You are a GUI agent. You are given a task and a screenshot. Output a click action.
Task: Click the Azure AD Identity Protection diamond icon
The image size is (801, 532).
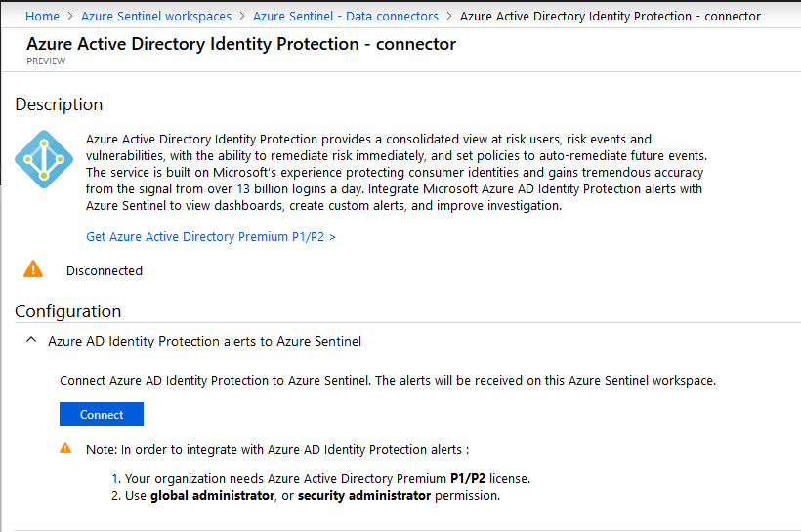click(x=44, y=159)
